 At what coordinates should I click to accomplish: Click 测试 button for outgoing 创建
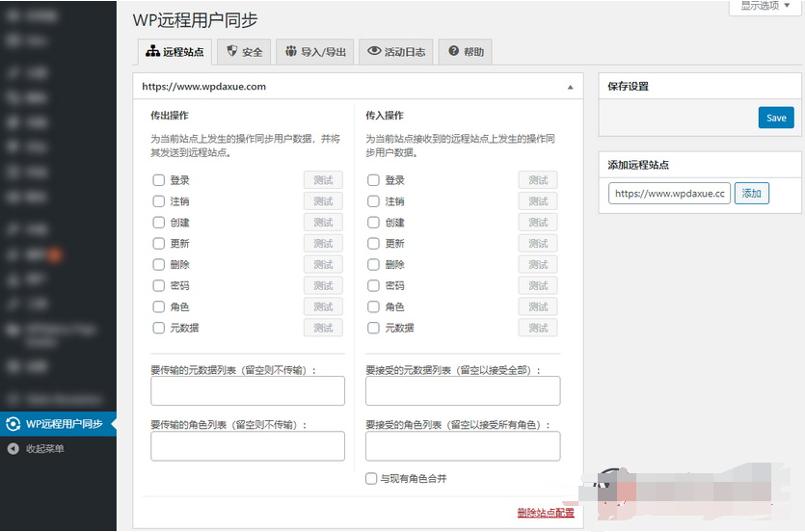tap(323, 222)
